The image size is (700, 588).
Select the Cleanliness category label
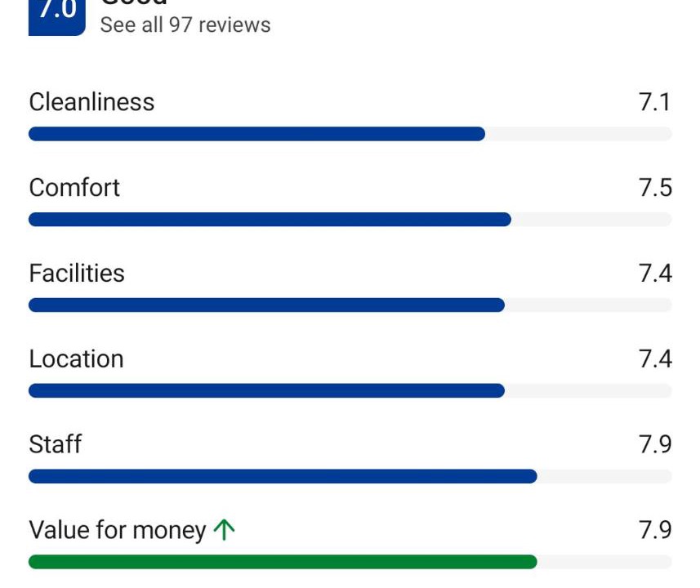pos(91,102)
